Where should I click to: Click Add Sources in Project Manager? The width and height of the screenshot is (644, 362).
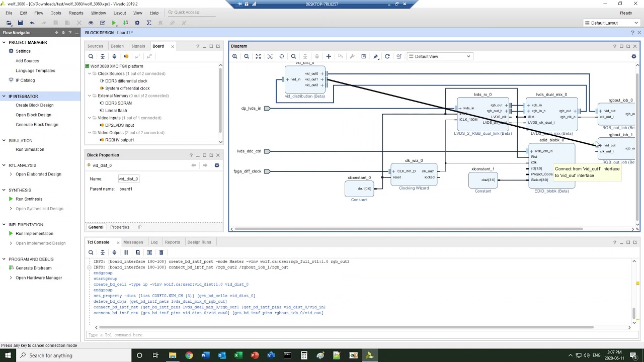[27, 61]
